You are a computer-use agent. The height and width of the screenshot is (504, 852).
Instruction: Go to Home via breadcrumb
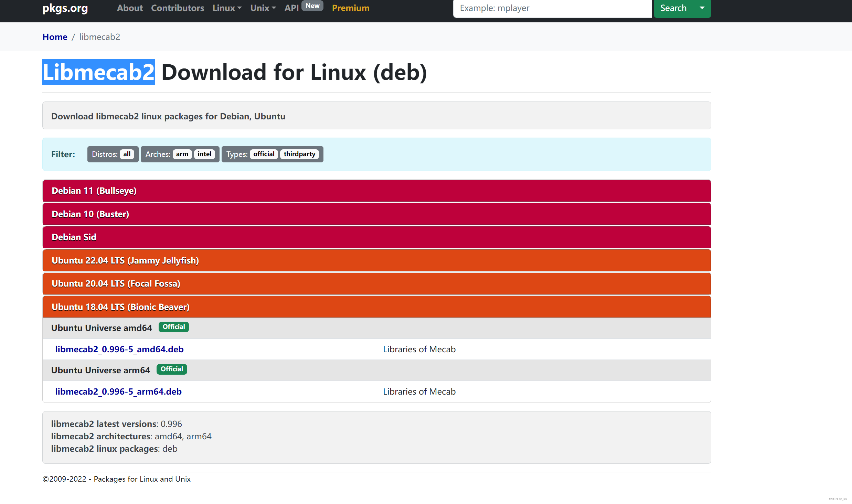[55, 37]
